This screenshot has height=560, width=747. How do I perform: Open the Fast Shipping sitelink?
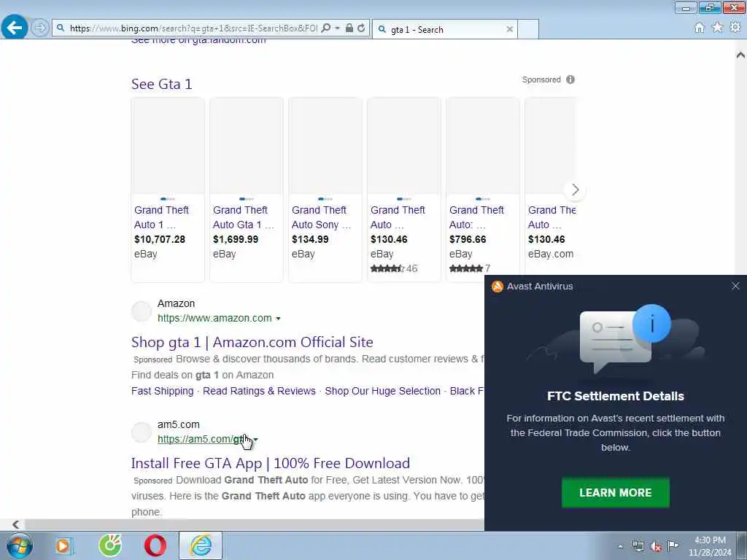coord(163,391)
